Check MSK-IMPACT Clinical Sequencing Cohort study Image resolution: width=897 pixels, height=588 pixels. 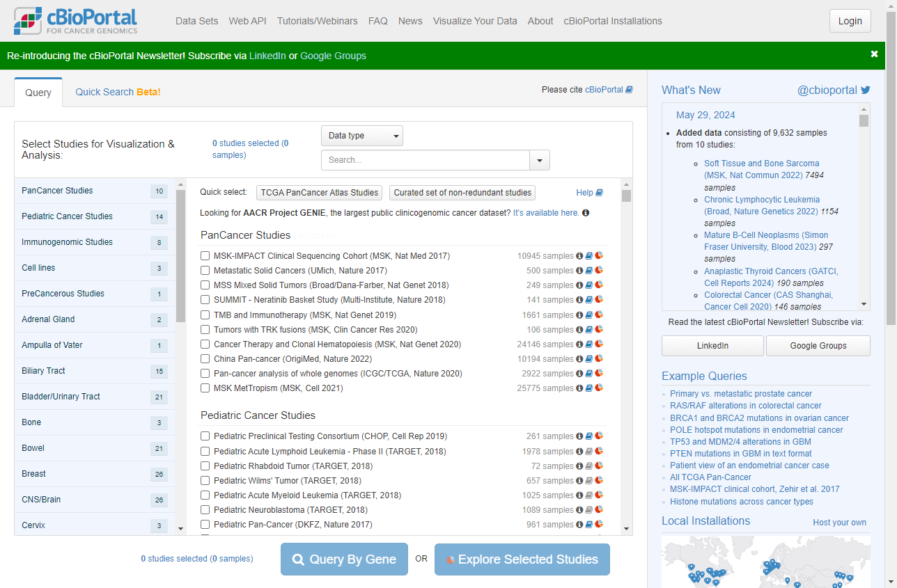205,256
